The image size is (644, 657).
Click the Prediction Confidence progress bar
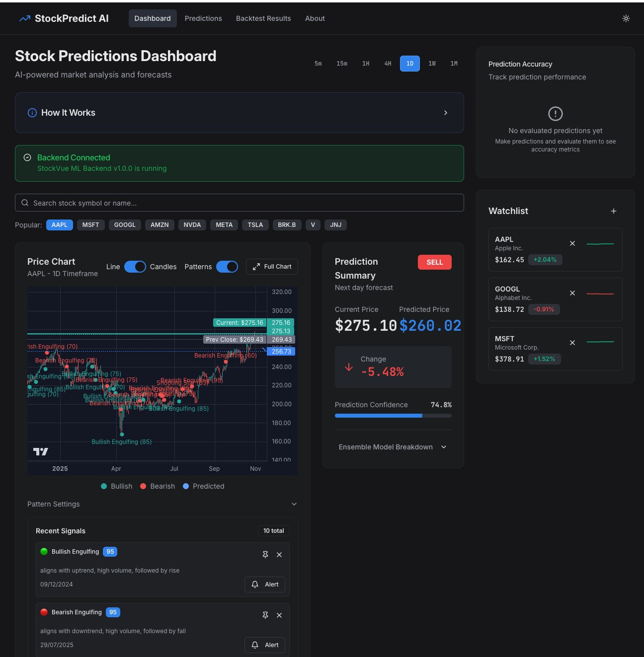393,416
